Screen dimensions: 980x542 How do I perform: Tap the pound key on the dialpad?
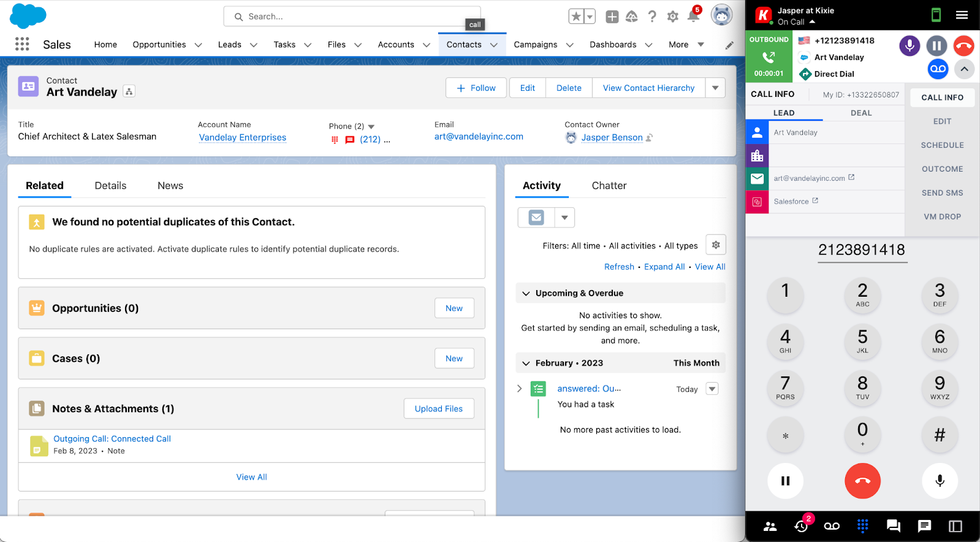[x=940, y=435]
